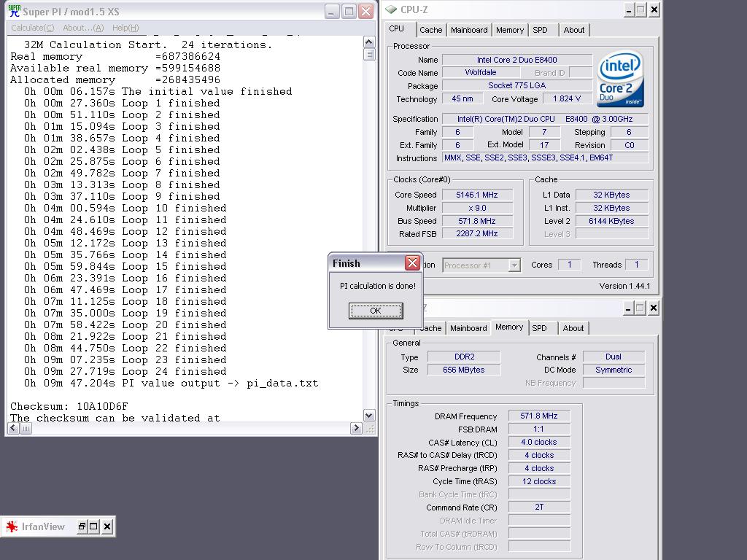Minimize the Super PI window
747x560 pixels.
[332, 12]
